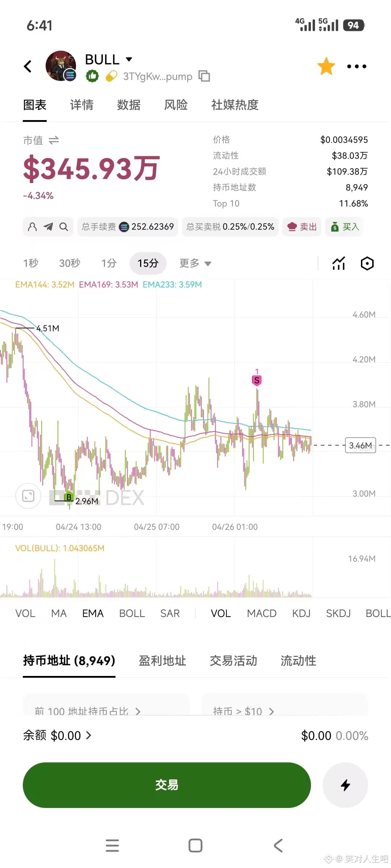Select the 1秒 timeframe

(x=31, y=263)
